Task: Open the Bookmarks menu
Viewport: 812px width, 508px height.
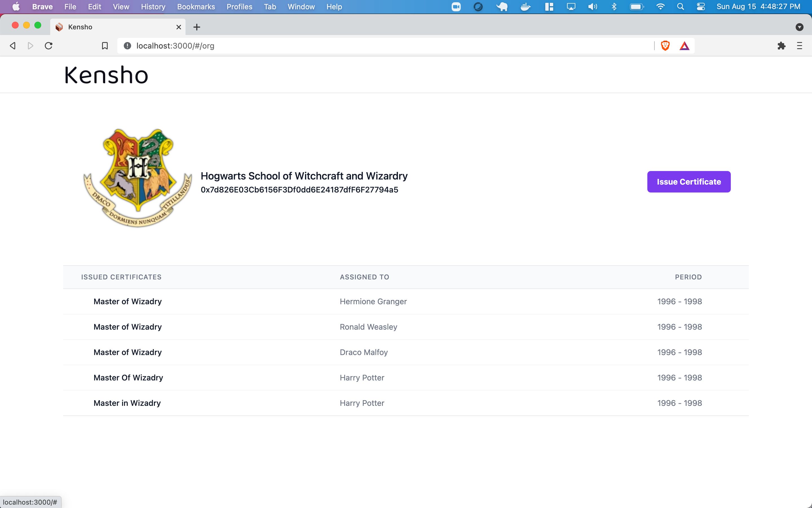Action: click(x=196, y=7)
